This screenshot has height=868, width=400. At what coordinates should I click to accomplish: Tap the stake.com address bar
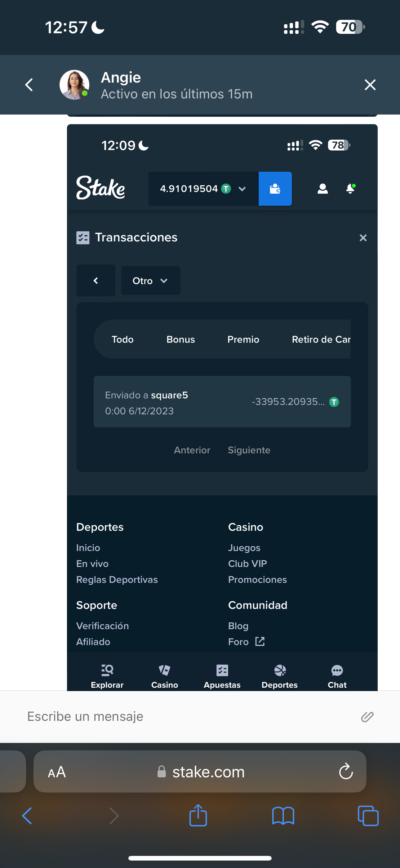coord(200,771)
